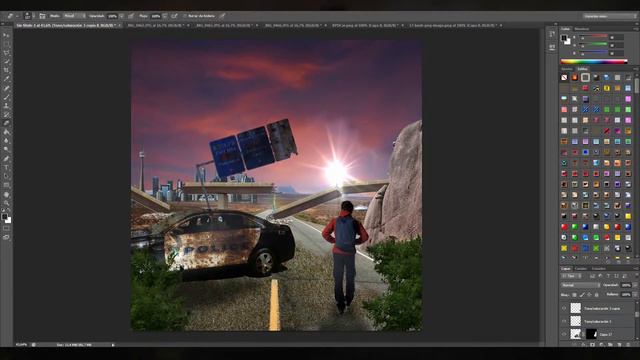640x360 pixels.
Task: Hide the 'Capa 17' layer
Action: pos(564,334)
